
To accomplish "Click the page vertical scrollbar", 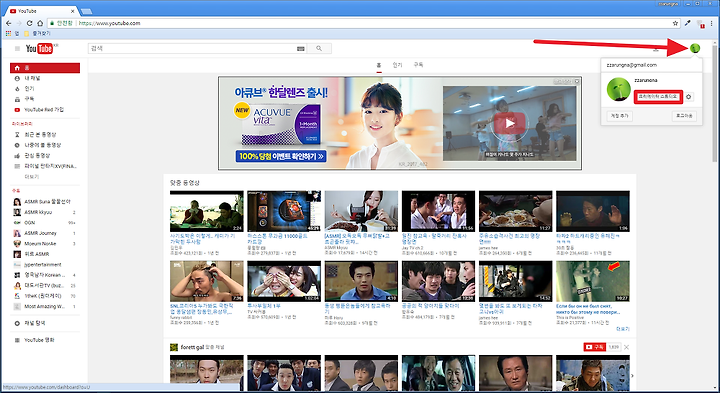I will click(714, 103).
